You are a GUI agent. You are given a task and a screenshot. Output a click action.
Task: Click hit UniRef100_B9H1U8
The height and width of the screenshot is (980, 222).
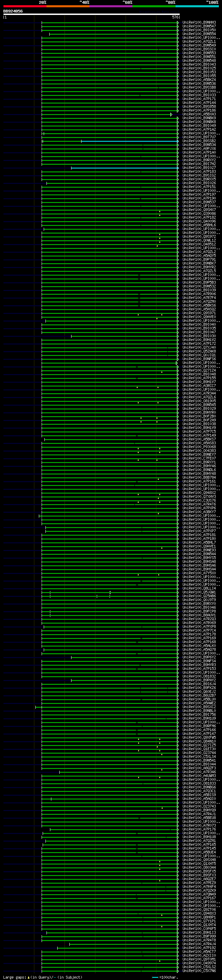coord(199,837)
